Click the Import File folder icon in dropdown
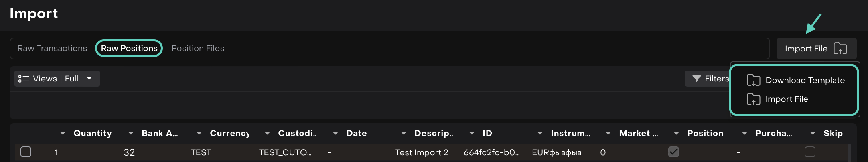The image size is (868, 162). (x=753, y=99)
